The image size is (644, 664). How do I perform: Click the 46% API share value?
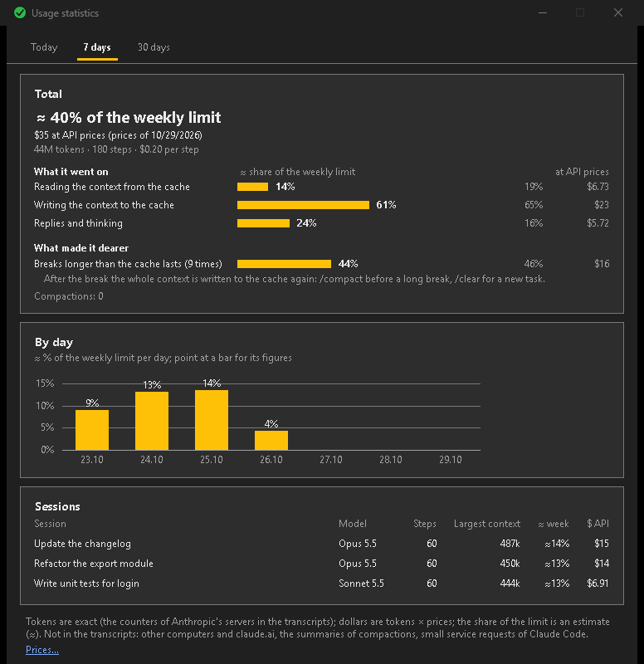click(534, 264)
